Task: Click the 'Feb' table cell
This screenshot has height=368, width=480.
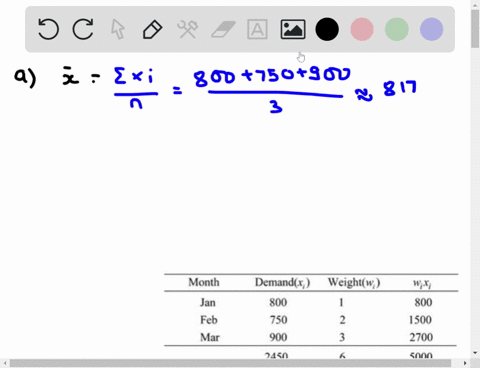Action: click(x=209, y=320)
